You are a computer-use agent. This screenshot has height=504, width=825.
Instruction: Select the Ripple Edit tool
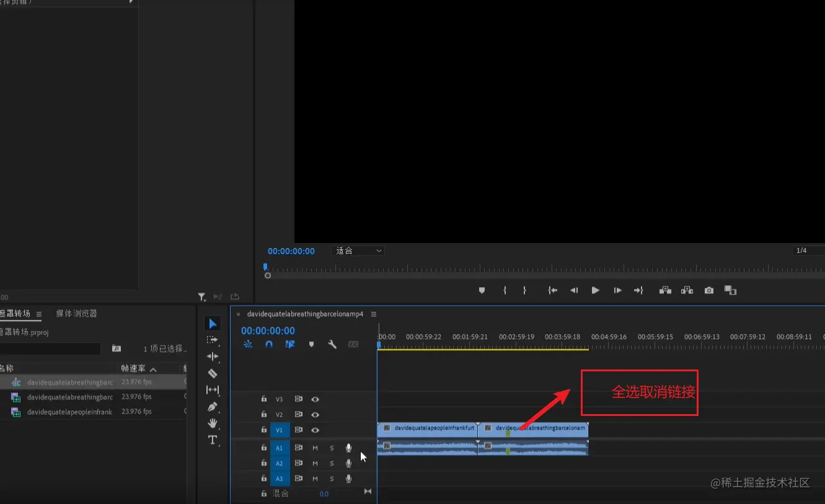(x=213, y=356)
